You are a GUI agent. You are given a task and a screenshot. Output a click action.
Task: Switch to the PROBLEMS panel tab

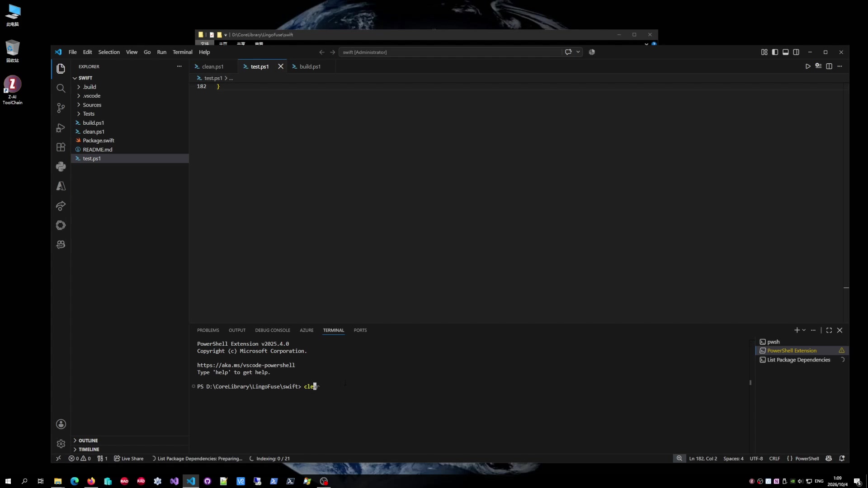[x=208, y=330]
